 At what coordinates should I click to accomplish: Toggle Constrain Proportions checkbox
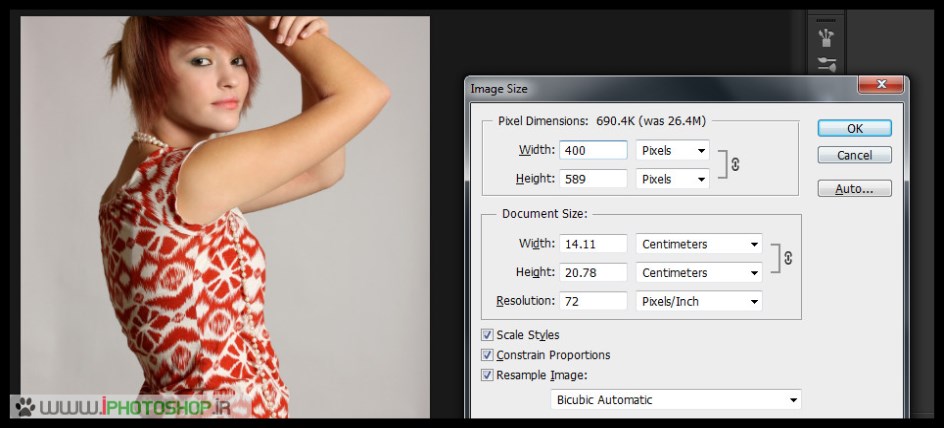(487, 355)
